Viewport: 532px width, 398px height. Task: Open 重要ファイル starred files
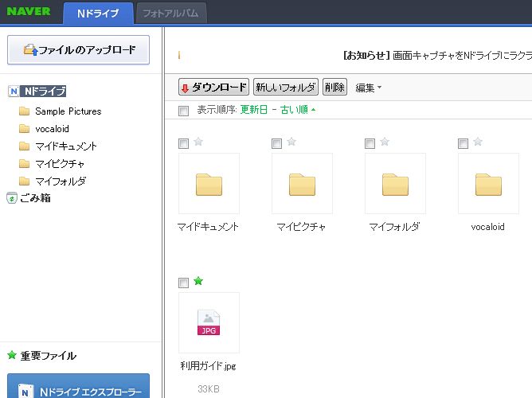tap(48, 356)
